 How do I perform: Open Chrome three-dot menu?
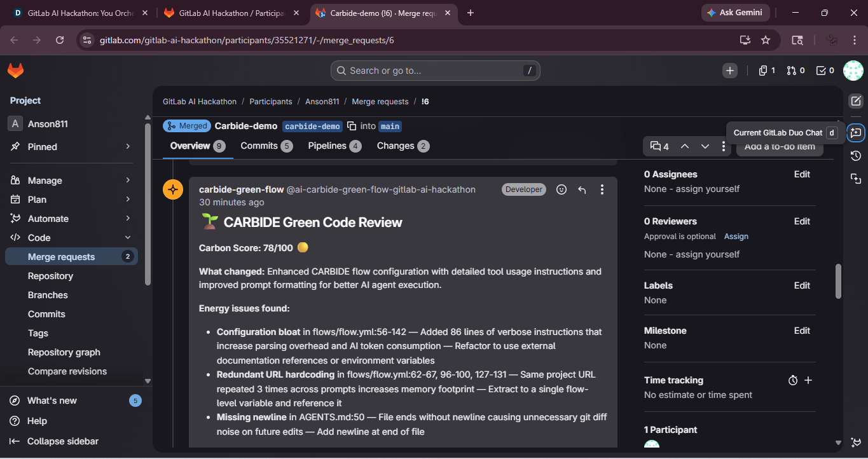tap(855, 40)
